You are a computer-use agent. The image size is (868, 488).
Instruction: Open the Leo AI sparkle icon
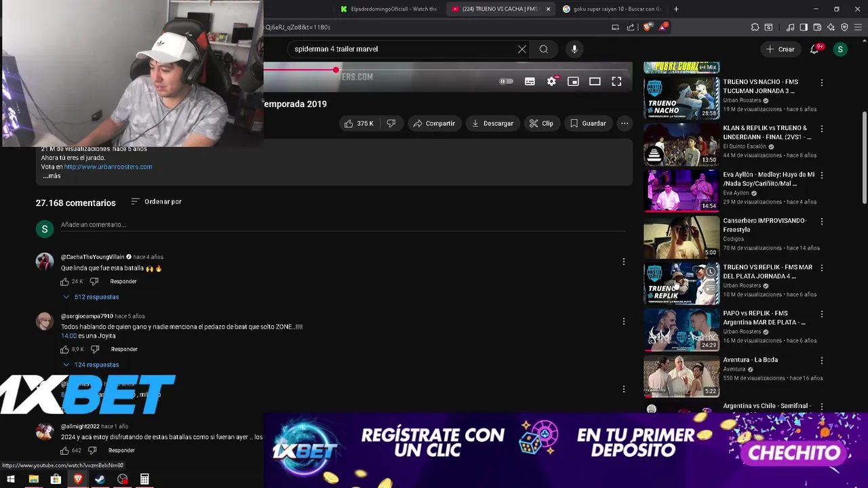coord(831,27)
